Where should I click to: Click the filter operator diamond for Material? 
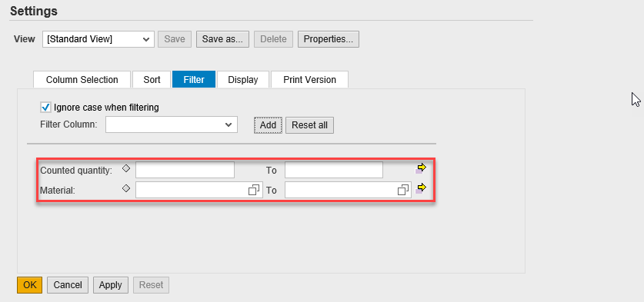(x=126, y=188)
